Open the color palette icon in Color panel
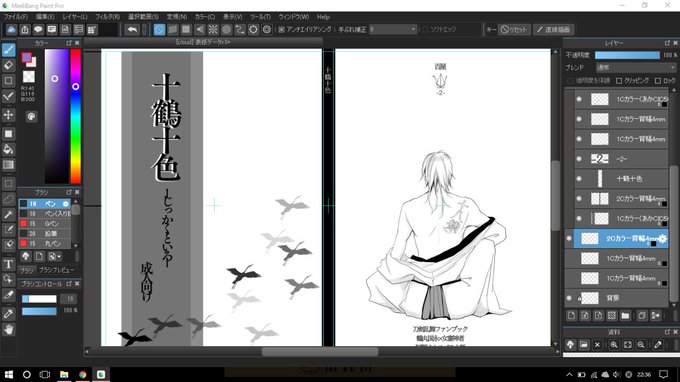Screen dimensions: 680x382 [x=31, y=116]
